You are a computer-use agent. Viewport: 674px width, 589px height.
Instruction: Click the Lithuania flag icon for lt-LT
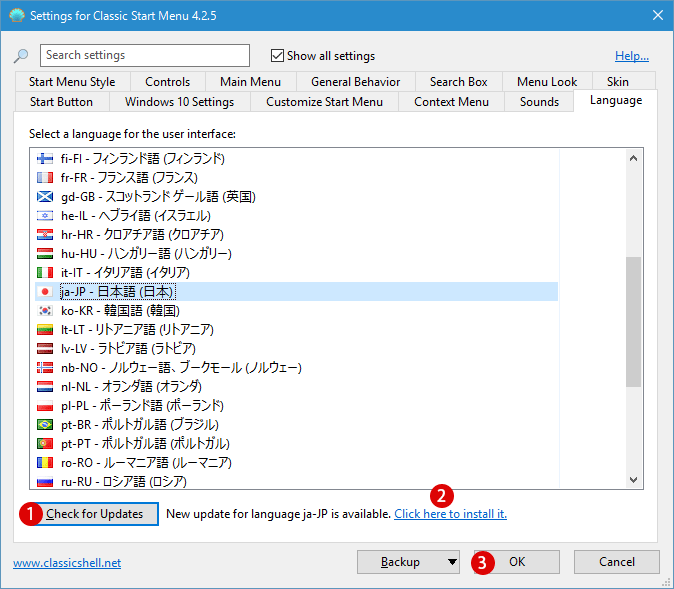[45, 330]
